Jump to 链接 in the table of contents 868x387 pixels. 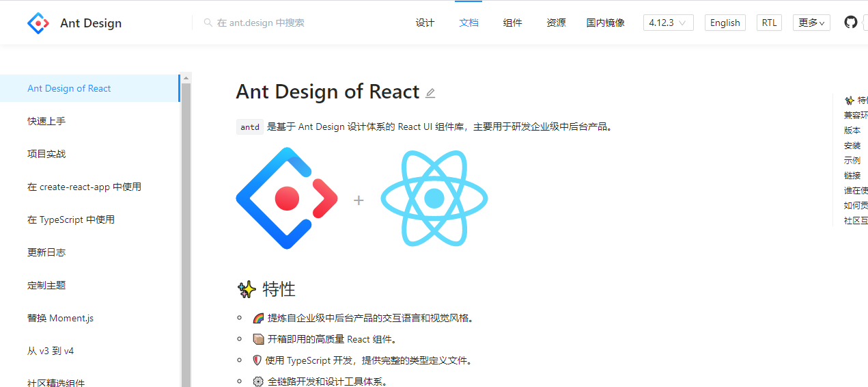click(x=852, y=175)
